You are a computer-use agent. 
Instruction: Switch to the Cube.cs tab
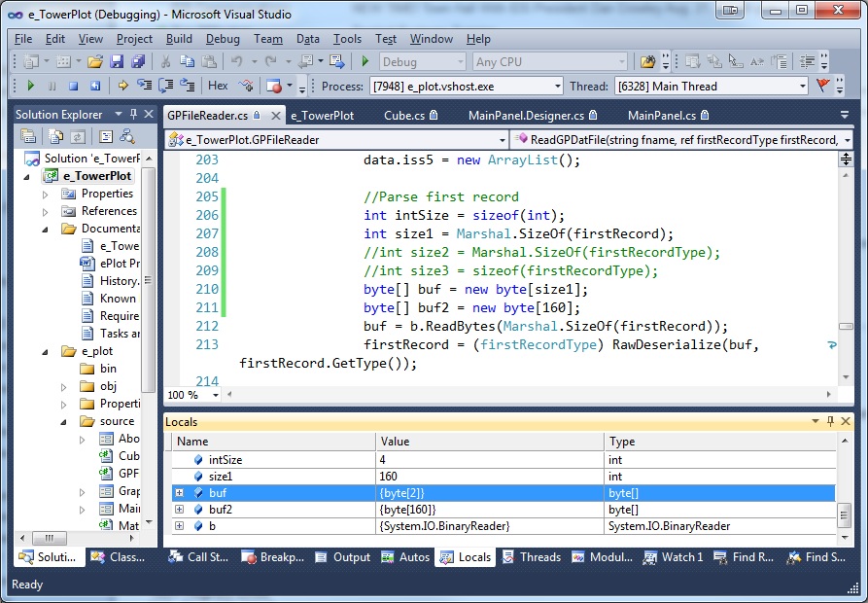pyautogui.click(x=402, y=115)
